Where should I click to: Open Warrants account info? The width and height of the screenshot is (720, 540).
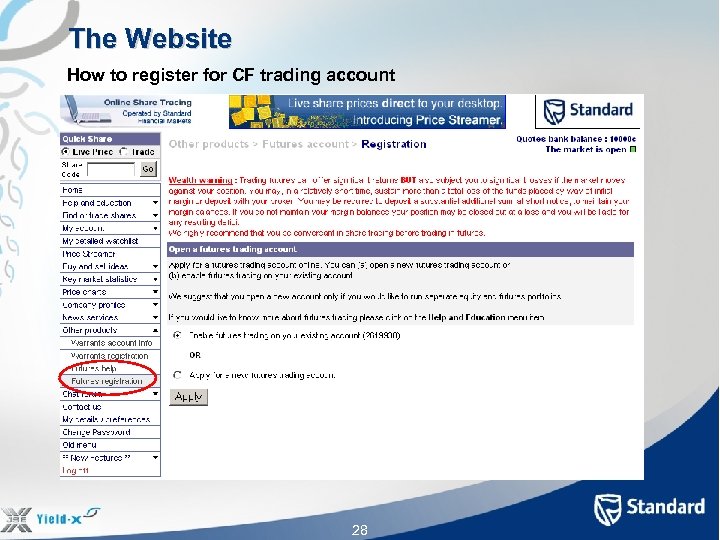point(110,343)
